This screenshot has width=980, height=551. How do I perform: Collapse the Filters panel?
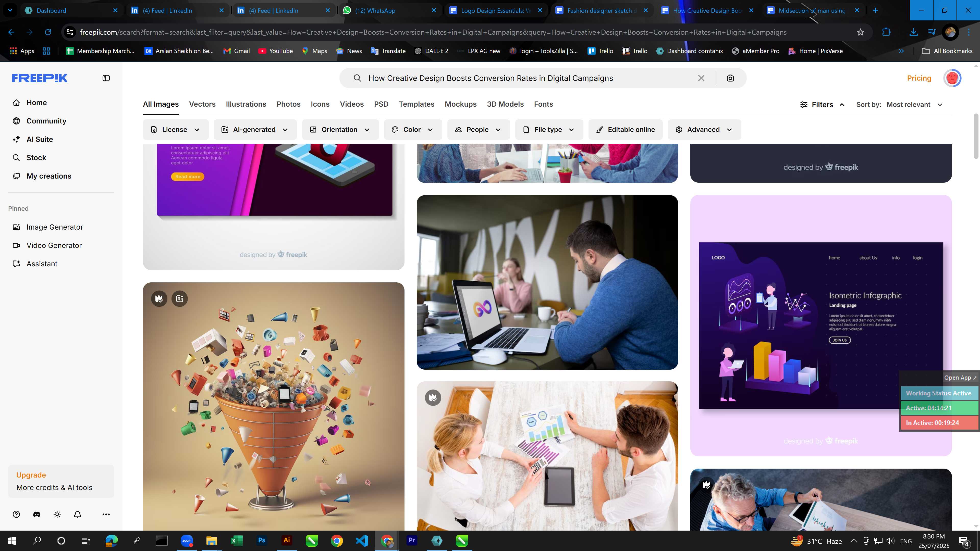822,105
